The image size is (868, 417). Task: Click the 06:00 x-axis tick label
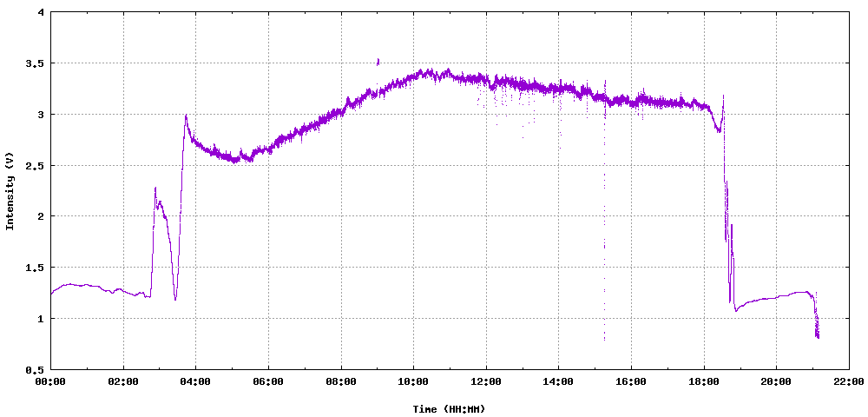(x=268, y=381)
